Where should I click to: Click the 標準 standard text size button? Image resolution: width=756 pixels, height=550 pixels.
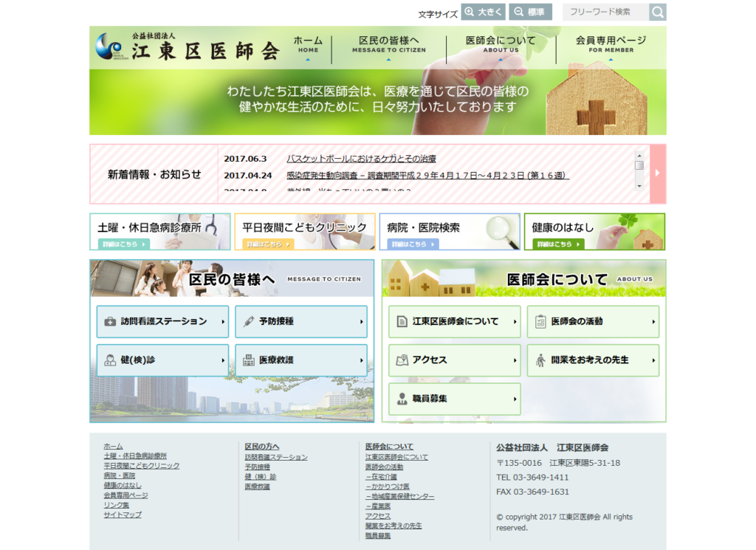(x=530, y=12)
